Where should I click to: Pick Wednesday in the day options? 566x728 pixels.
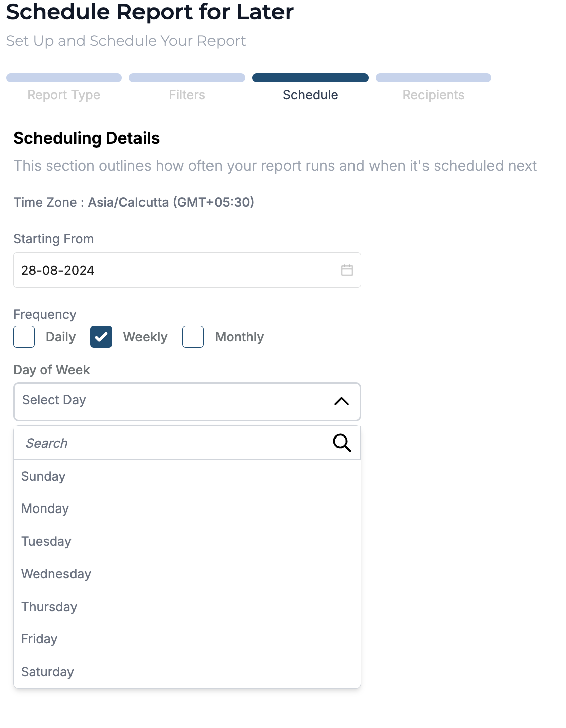56,574
